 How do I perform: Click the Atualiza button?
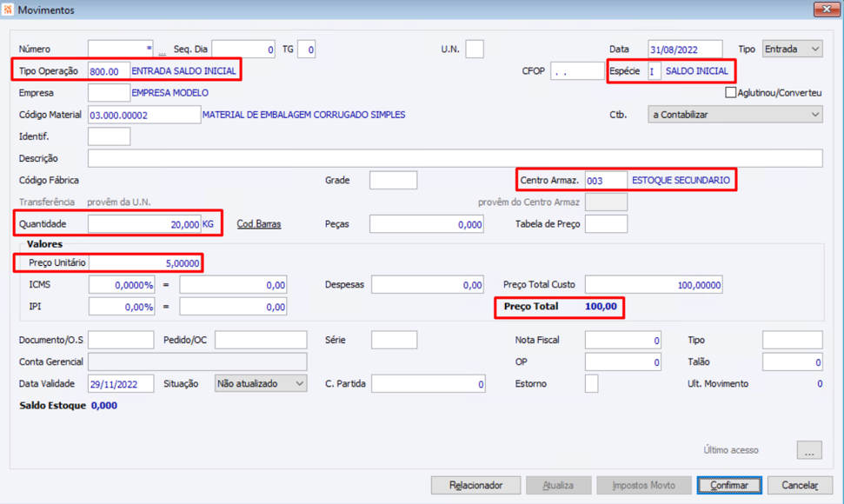point(558,485)
